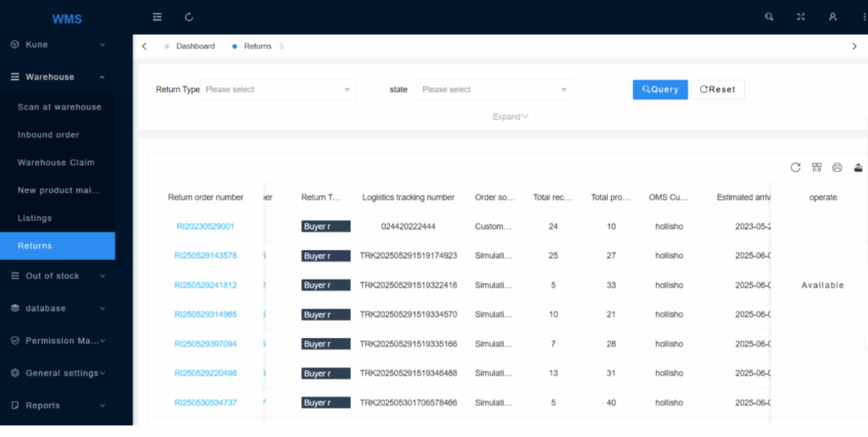868x437 pixels.
Task: Open the state dropdown
Action: [494, 90]
